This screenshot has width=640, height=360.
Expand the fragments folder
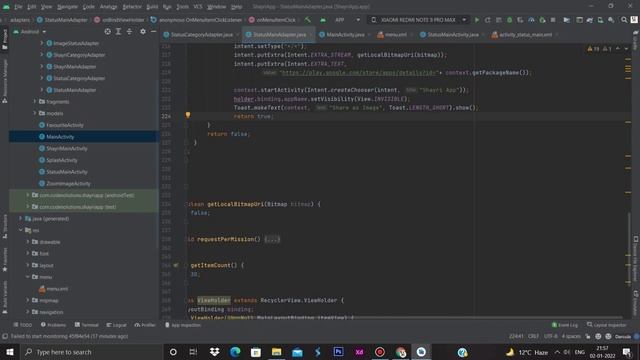[35, 101]
